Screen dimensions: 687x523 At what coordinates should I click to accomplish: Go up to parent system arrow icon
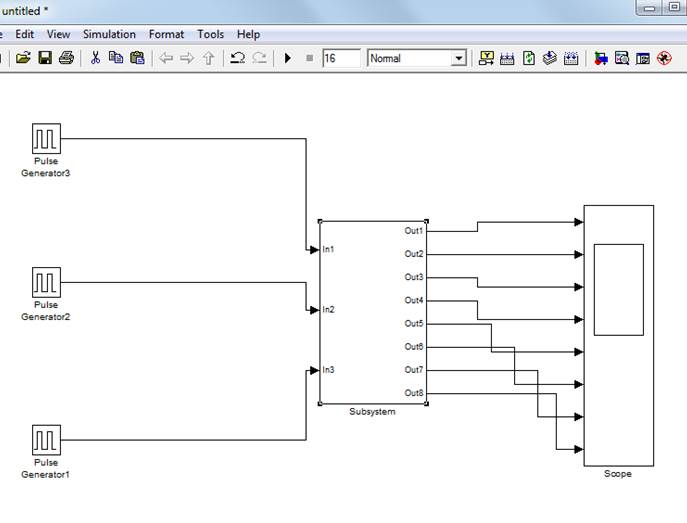(x=209, y=58)
